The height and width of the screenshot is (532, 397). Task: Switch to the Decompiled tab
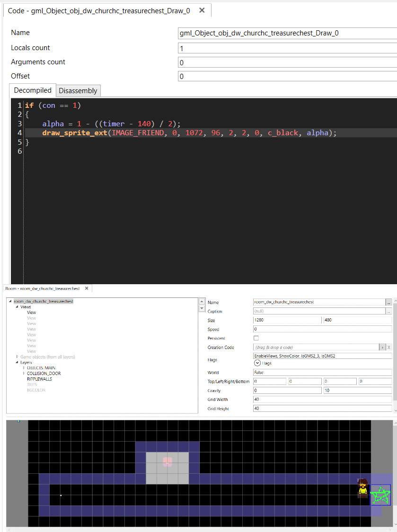(33, 90)
